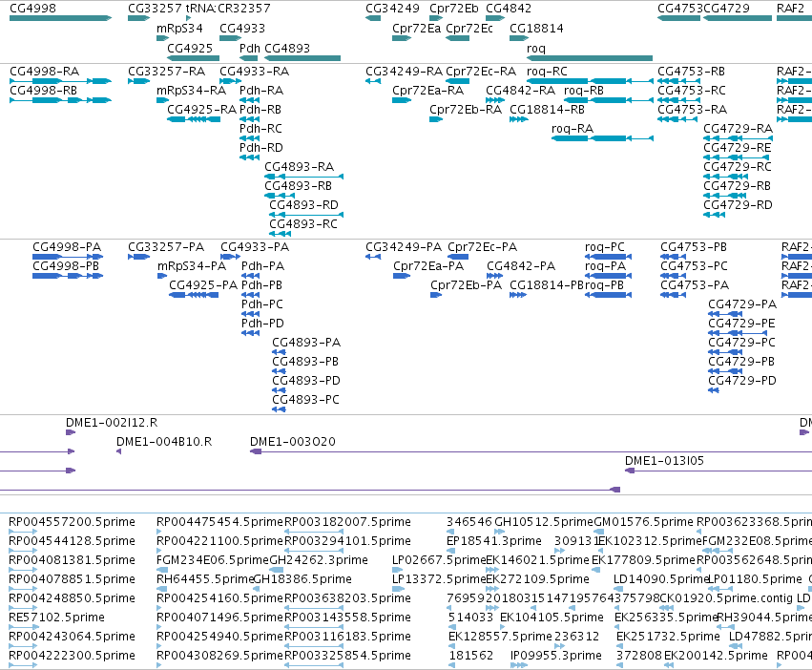Click EST GH24262.3prime

point(319,559)
